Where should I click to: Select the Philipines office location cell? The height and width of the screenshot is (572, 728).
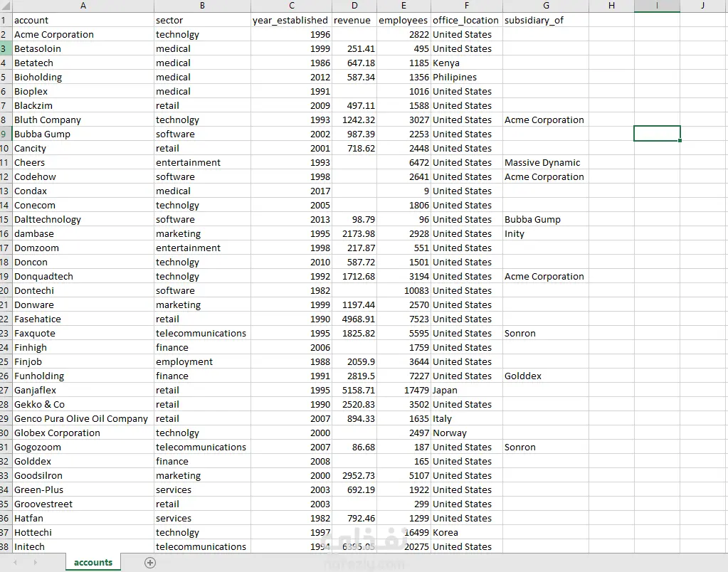click(467, 77)
